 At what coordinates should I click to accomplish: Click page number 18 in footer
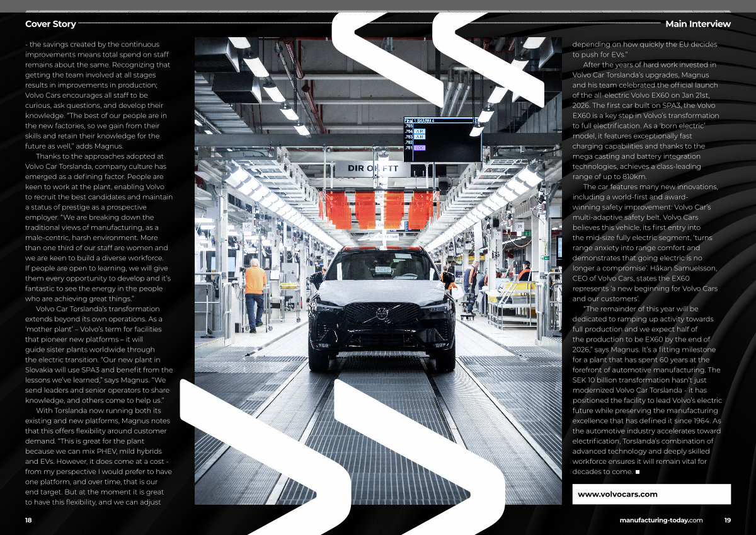coord(28,520)
